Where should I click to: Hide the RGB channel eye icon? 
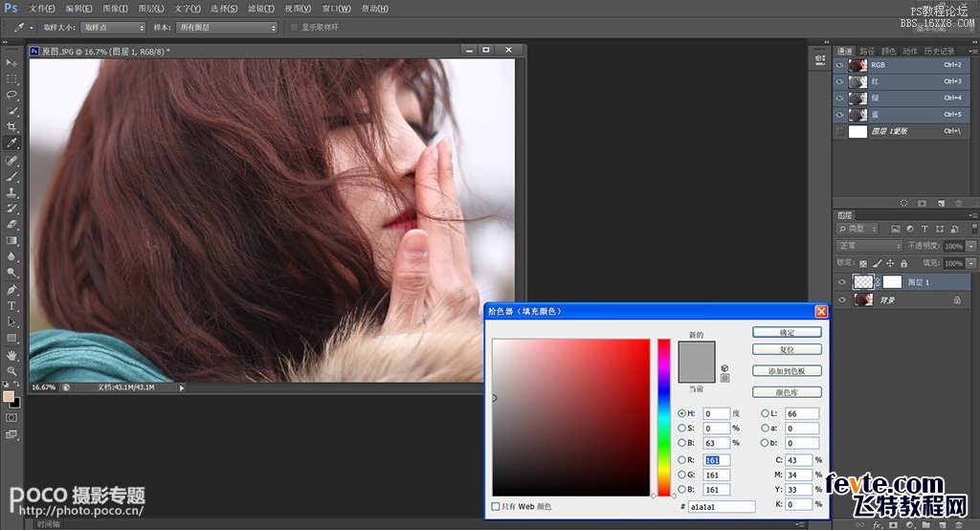pyautogui.click(x=839, y=65)
